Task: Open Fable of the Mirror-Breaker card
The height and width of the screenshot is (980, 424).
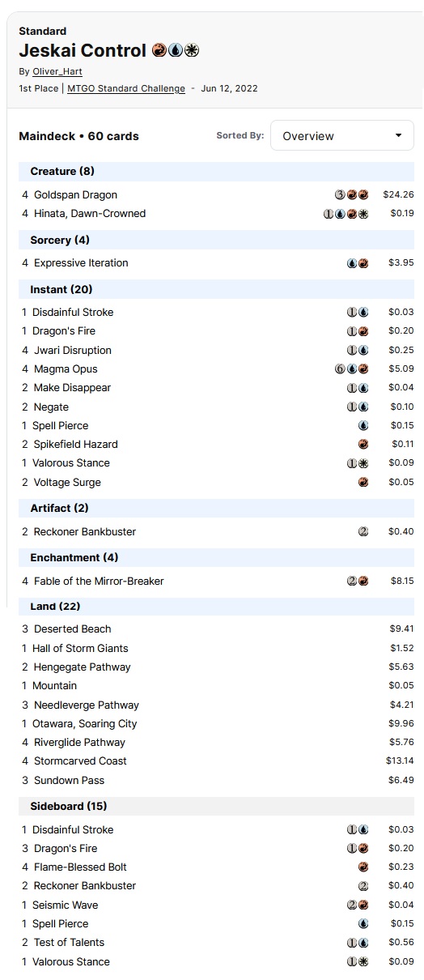Action: (x=99, y=582)
